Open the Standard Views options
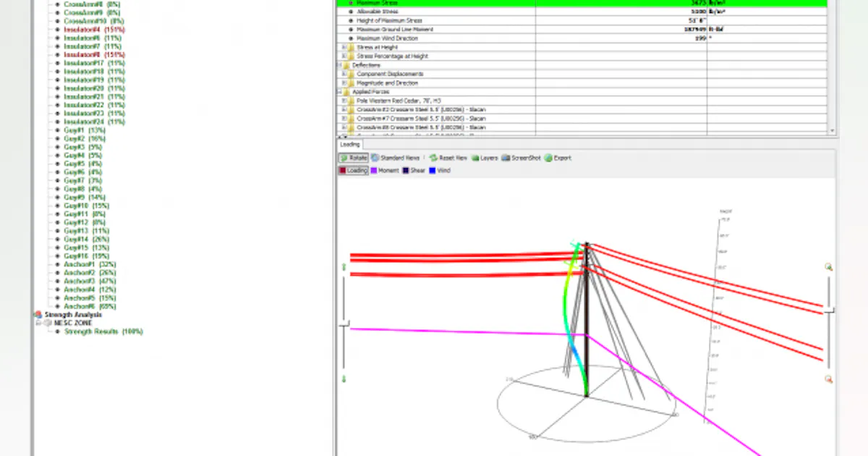This screenshot has width=868, height=456. [x=396, y=158]
